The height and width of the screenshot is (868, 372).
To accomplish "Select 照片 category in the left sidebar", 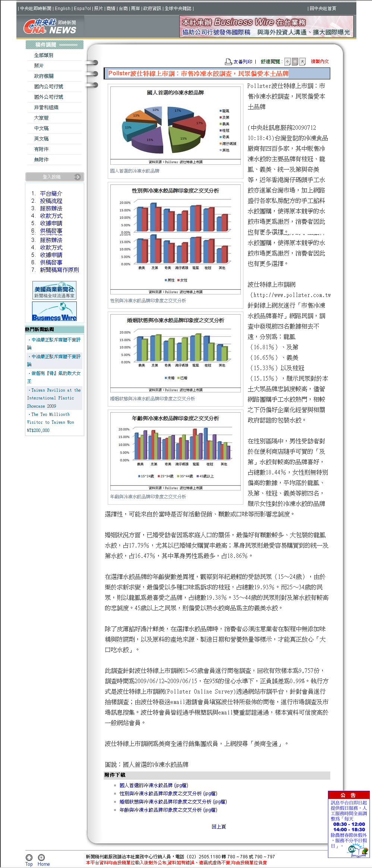I will click(x=39, y=66).
